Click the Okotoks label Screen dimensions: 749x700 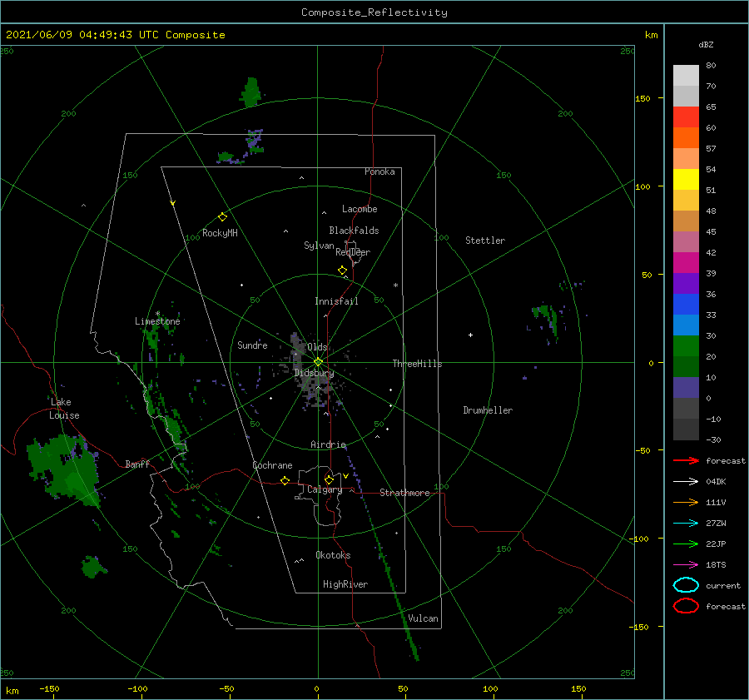click(x=333, y=554)
